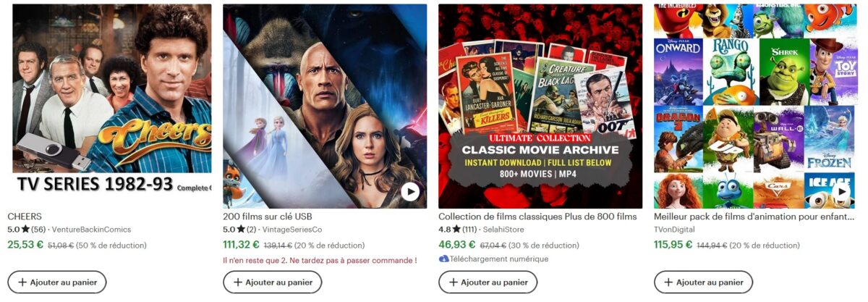Image resolution: width=868 pixels, height=302 pixels.
Task: Add 200 films sur clé USB to cart
Action: [x=273, y=282]
